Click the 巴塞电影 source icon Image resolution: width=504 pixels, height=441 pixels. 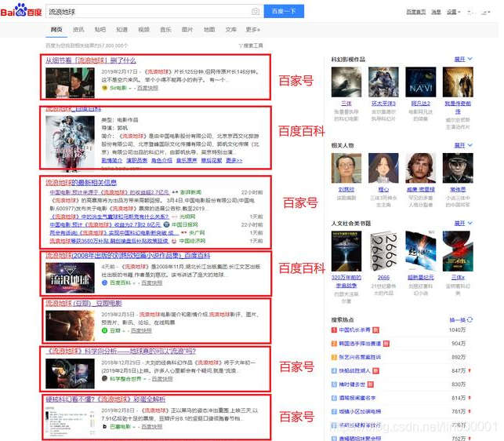pyautogui.click(x=104, y=427)
